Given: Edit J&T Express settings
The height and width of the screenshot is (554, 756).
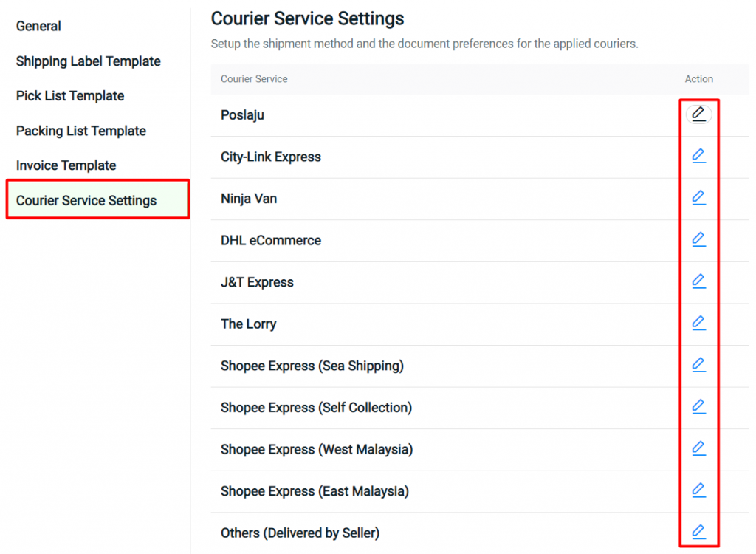Looking at the screenshot, I should [x=699, y=281].
